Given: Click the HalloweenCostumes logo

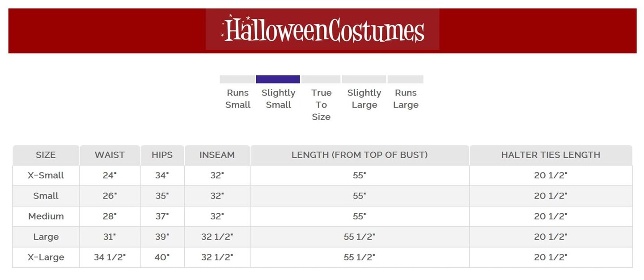Looking at the screenshot, I should 322,30.
